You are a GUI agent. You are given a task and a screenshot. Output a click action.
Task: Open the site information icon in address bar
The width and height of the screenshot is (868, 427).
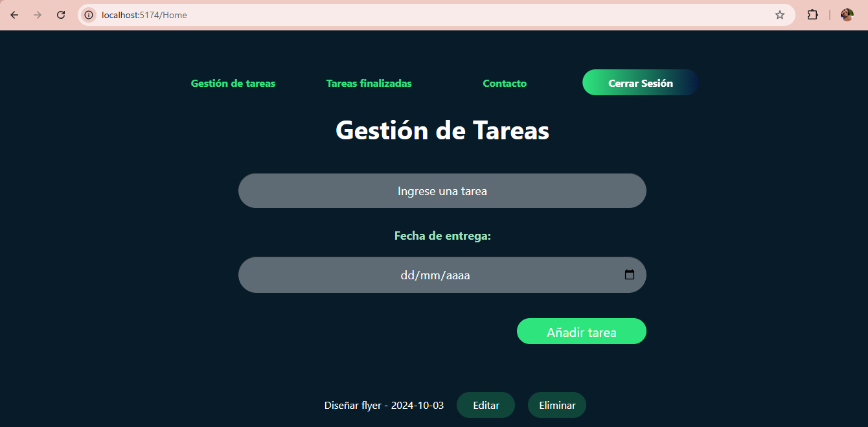point(88,14)
